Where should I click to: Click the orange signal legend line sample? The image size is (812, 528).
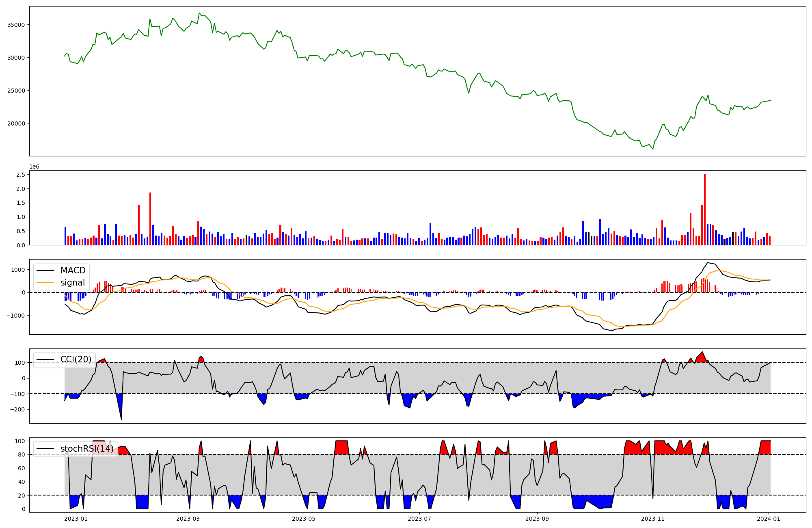point(45,283)
